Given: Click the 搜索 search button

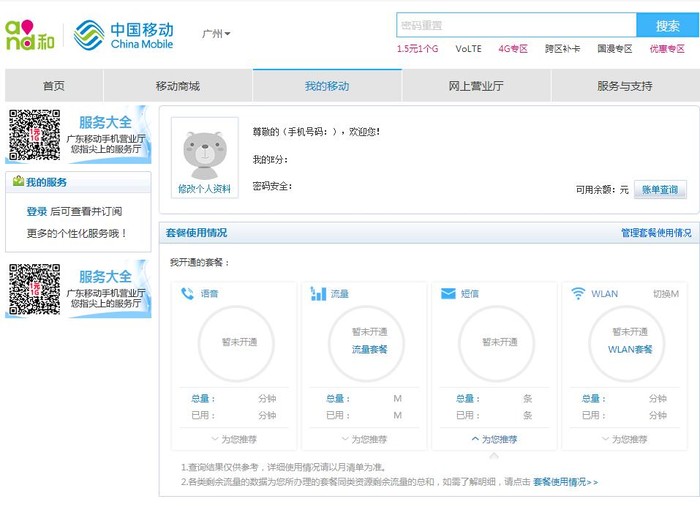Looking at the screenshot, I should [x=667, y=25].
